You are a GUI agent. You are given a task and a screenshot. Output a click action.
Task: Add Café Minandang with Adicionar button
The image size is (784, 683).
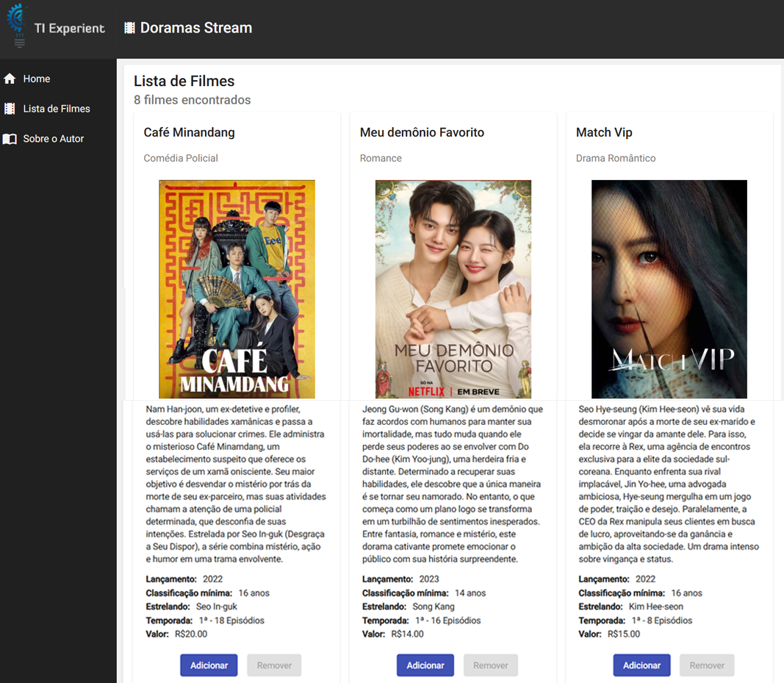pyautogui.click(x=209, y=665)
